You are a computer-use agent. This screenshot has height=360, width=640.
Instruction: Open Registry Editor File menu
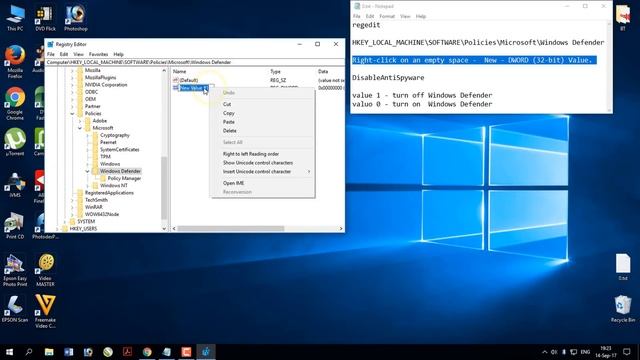click(51, 54)
